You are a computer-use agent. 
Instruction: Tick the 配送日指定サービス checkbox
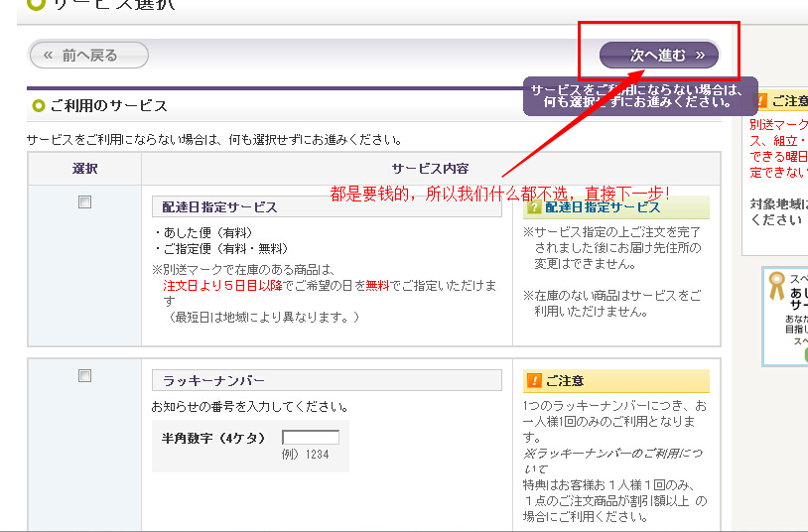point(84,202)
